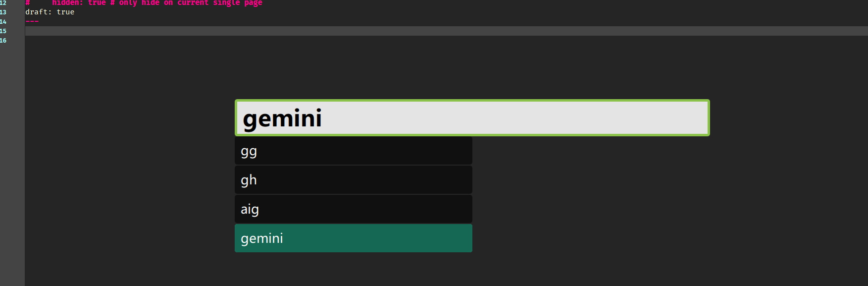Click the word "hidden" in the comment
Screen dimensions: 868x286
click(65, 2)
